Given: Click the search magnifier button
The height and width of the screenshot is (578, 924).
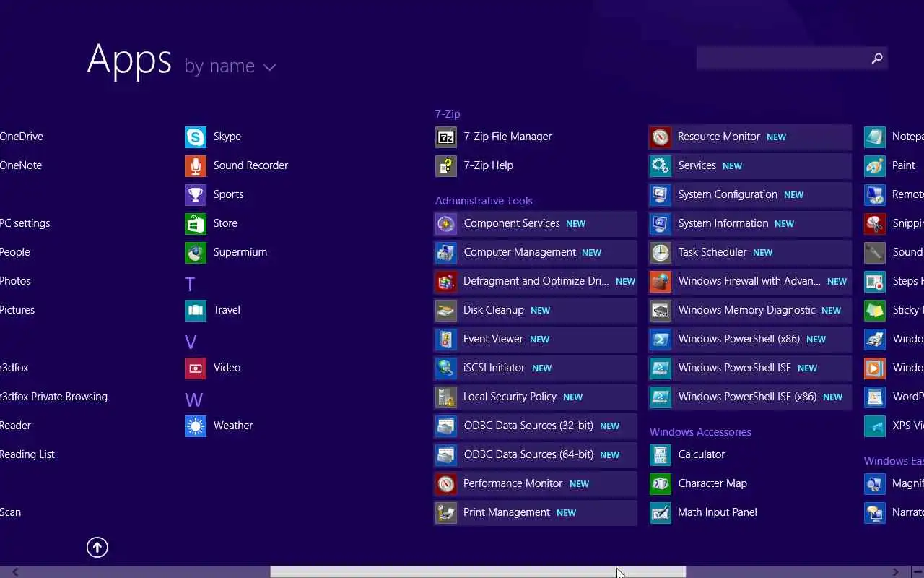Looking at the screenshot, I should tap(877, 58).
